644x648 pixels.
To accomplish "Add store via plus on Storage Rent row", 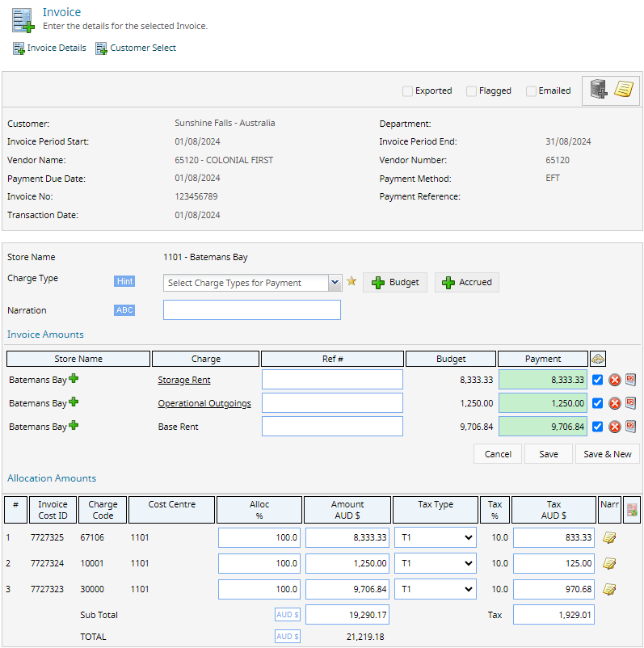I will click(x=74, y=378).
